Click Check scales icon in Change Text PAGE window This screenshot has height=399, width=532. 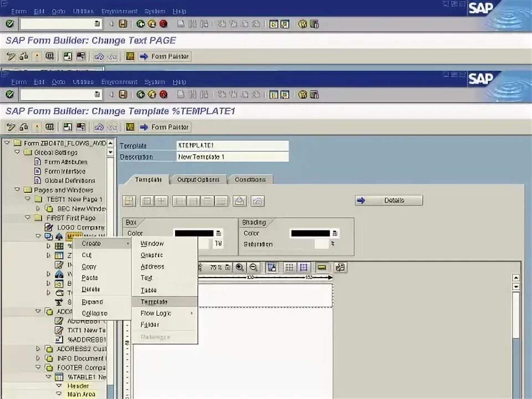[24, 57]
